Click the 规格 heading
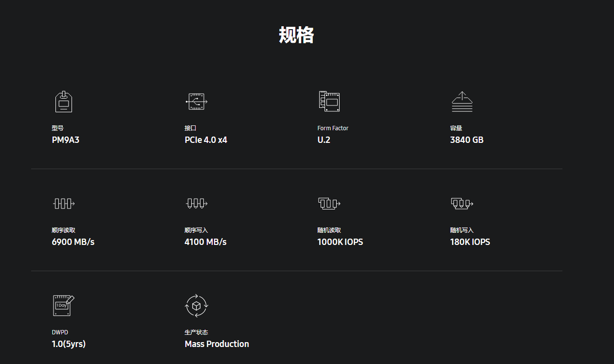Screen dimensions: 614x364 click(296, 35)
